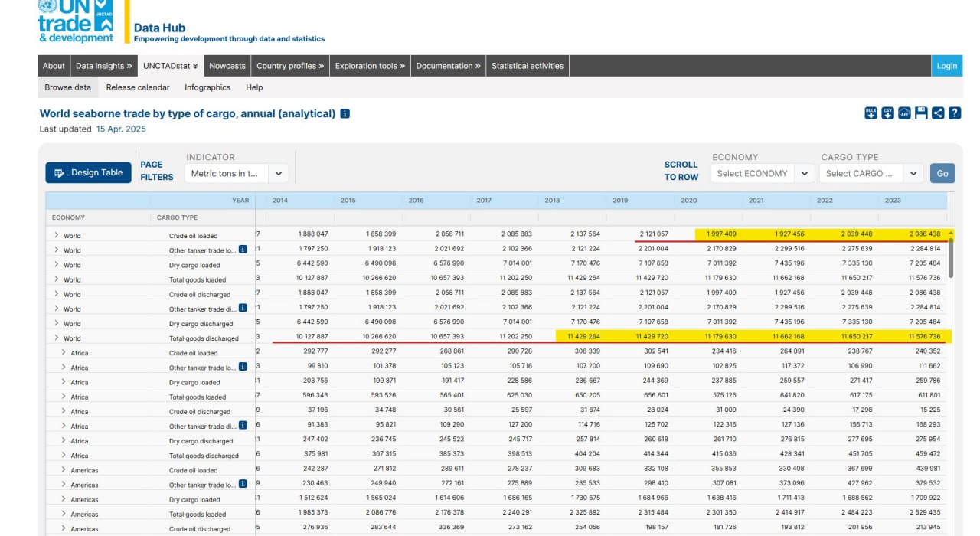
Task: Open the INDICATOR Metric tons dropdown
Action: pos(237,173)
